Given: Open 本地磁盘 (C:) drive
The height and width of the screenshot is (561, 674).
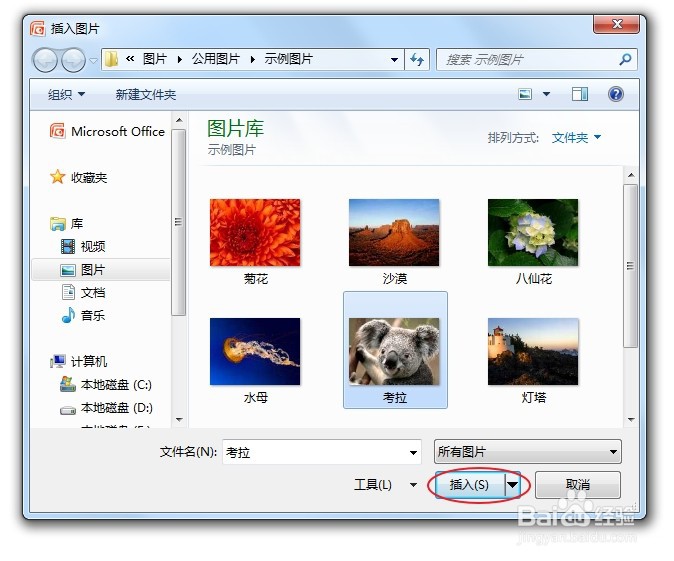Looking at the screenshot, I should (106, 384).
